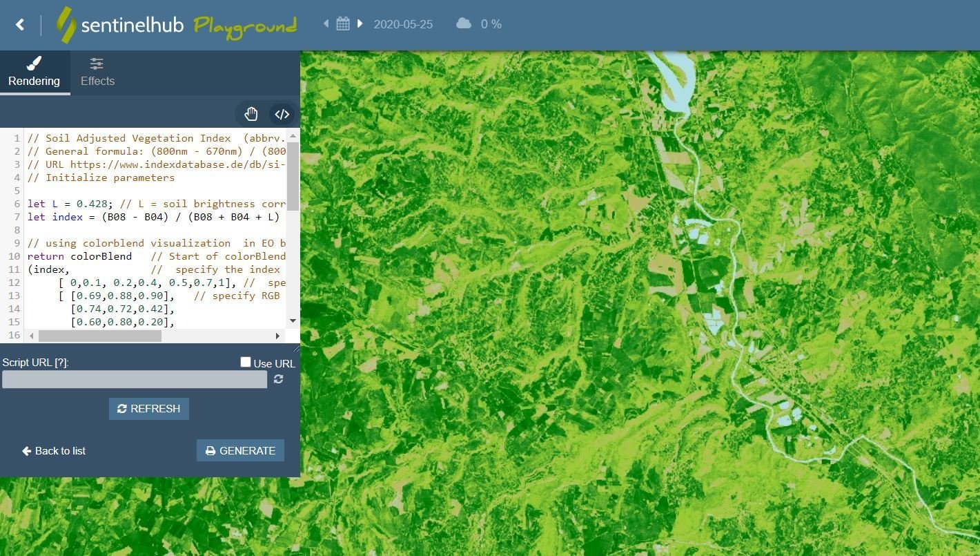This screenshot has width=980, height=556.
Task: Switch to the Rendering tab
Action: point(34,73)
